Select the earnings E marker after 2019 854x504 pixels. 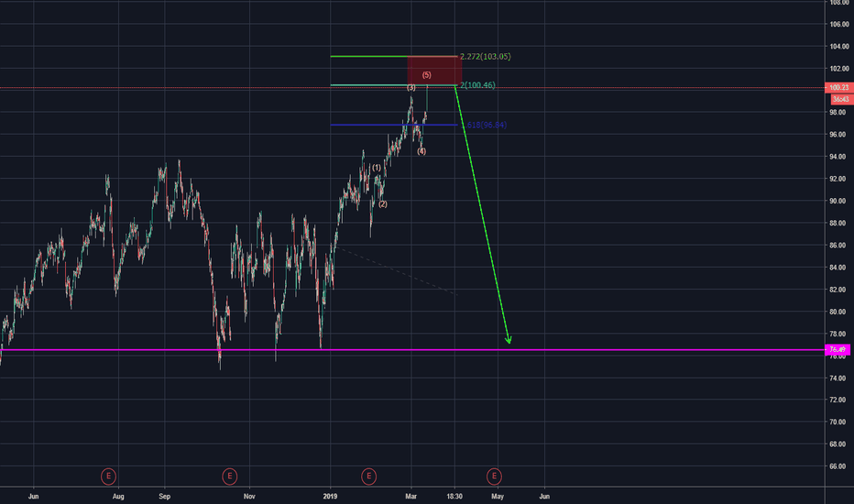pos(368,477)
